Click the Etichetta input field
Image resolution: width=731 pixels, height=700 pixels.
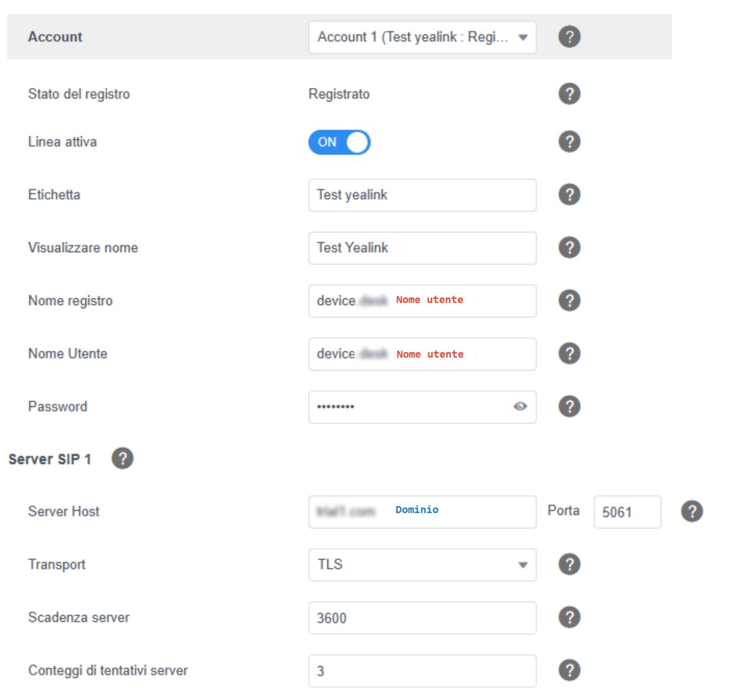[x=422, y=195]
